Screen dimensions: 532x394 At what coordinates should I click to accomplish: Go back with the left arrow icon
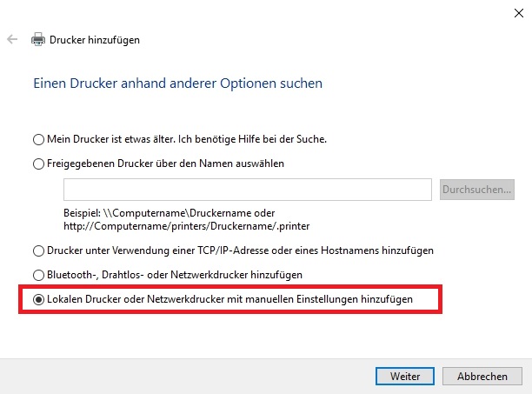pyautogui.click(x=12, y=39)
